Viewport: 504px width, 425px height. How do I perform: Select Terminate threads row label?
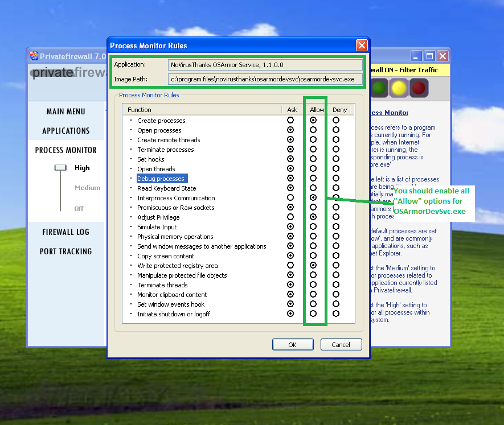coord(162,285)
